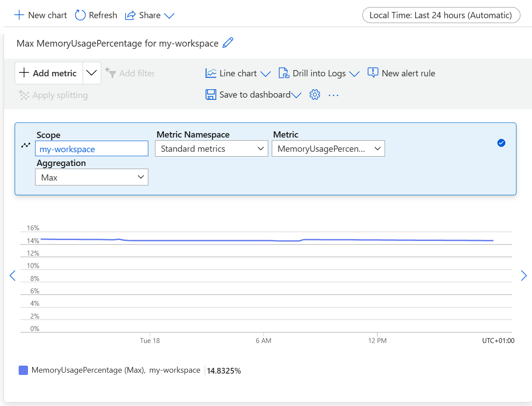Screen dimensions: 532x406
Task: Enable Add filter on the chart
Action: click(x=130, y=73)
